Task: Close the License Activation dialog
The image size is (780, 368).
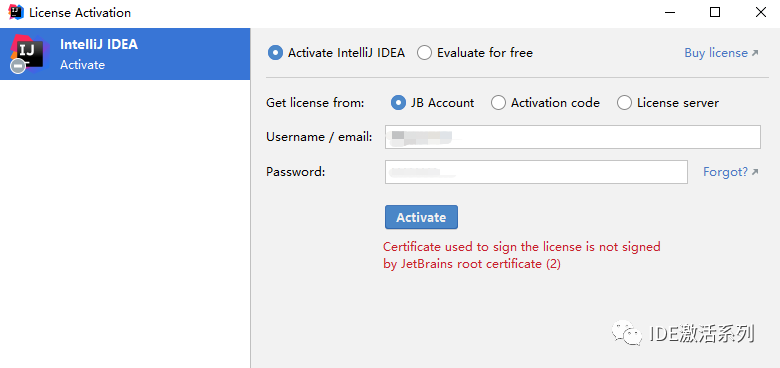Action: (761, 12)
